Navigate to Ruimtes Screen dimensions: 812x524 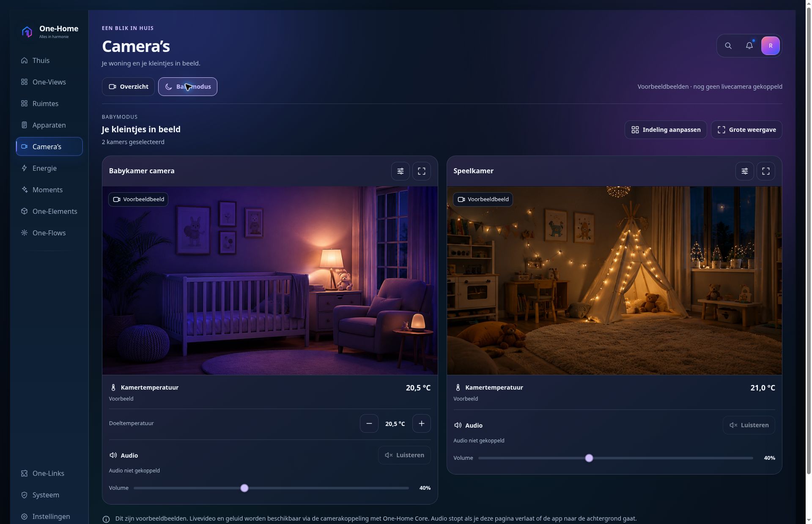[x=49, y=104]
